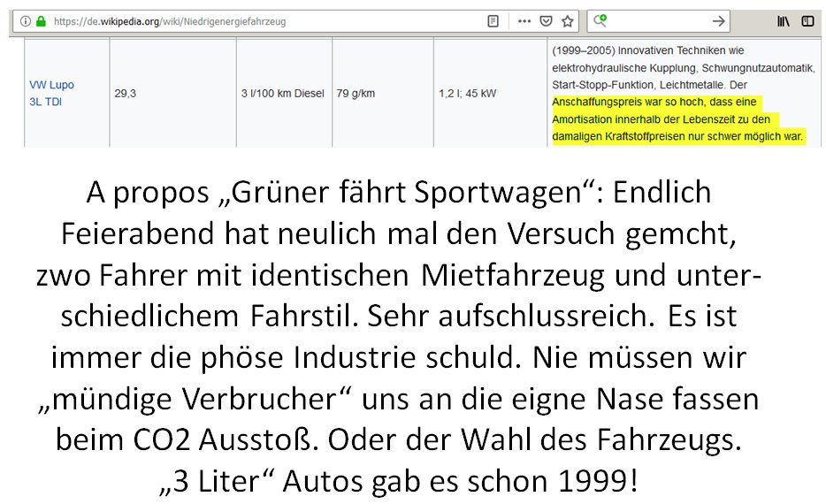Screen dimensions: 826x504
Task: Bookmark this page with the star icon
Action: tap(568, 20)
